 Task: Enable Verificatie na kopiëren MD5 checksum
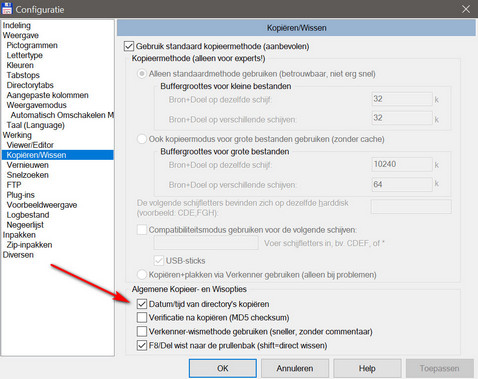click(x=142, y=317)
